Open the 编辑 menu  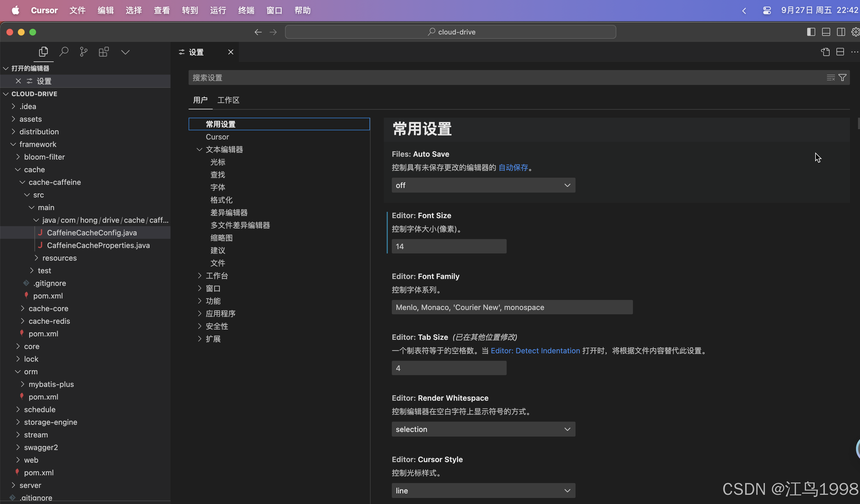point(105,11)
